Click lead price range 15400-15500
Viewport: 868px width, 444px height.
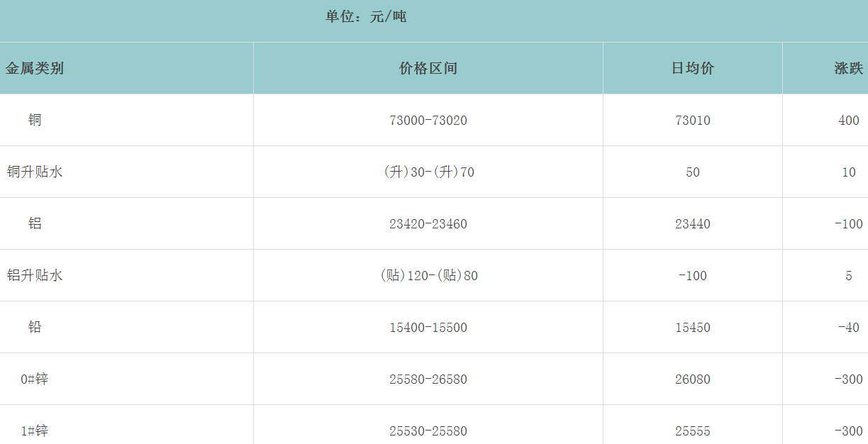pyautogui.click(x=428, y=328)
